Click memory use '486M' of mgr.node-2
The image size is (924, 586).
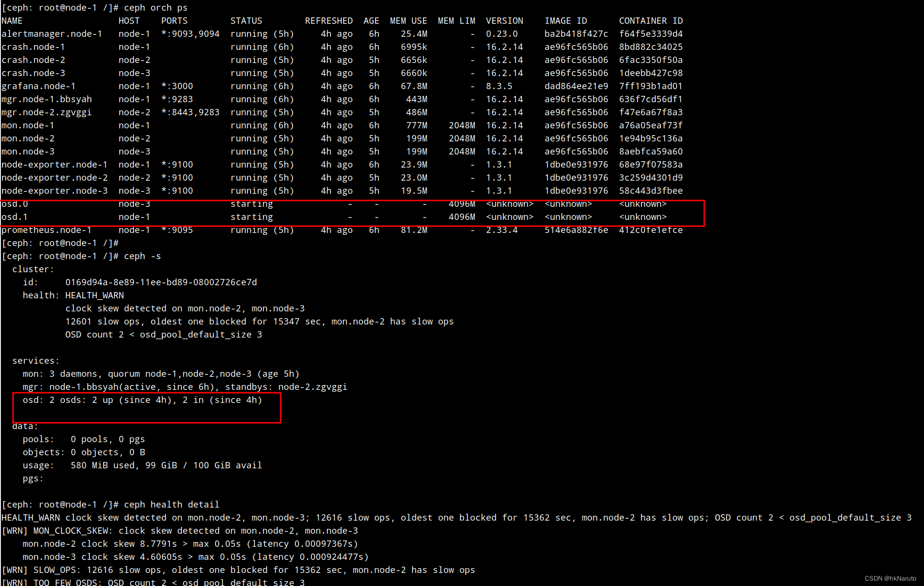point(417,112)
